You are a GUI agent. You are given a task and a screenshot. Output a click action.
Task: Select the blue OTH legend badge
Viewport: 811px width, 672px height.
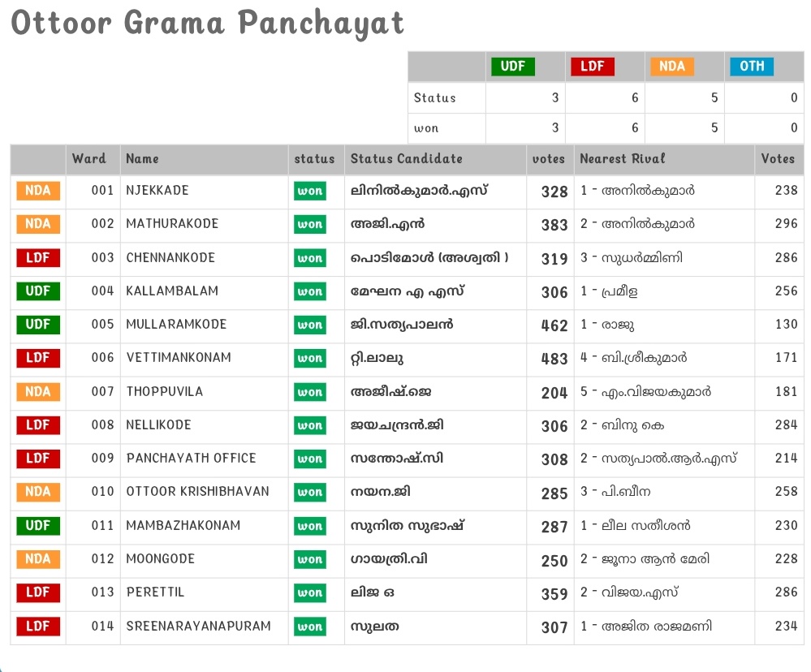751,67
